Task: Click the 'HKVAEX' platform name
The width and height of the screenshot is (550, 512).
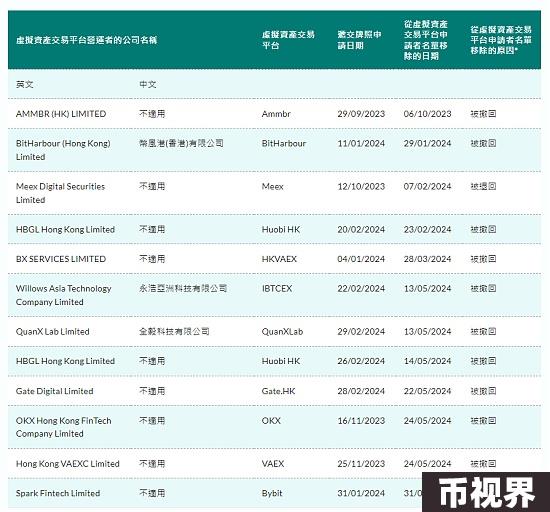Action: [x=279, y=259]
